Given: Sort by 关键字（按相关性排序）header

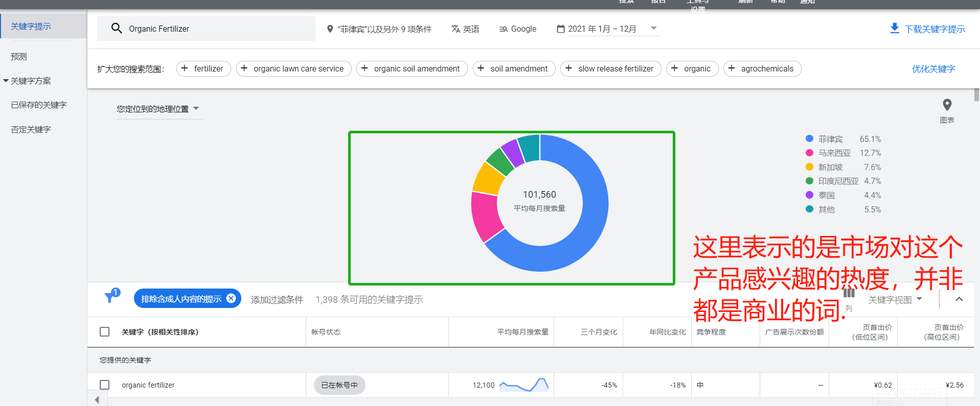Looking at the screenshot, I should coord(160,332).
